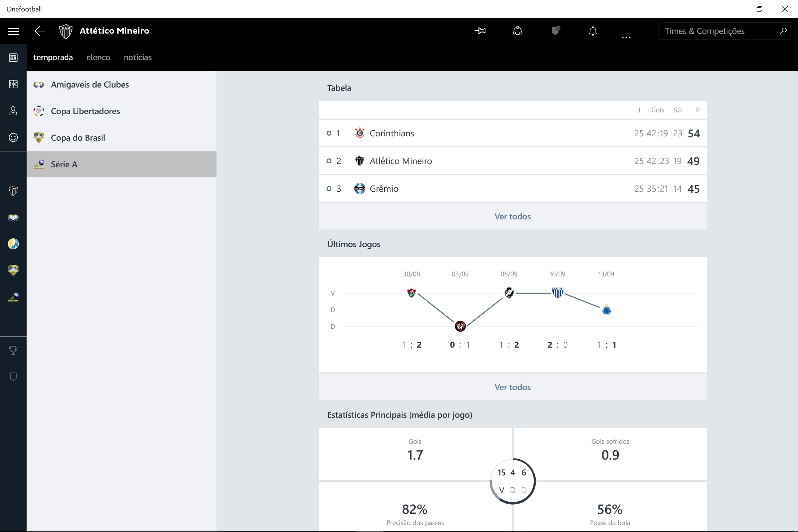Click Atlético Paranaense crest in chart
Screen dimensions: 798x532
tap(460, 326)
